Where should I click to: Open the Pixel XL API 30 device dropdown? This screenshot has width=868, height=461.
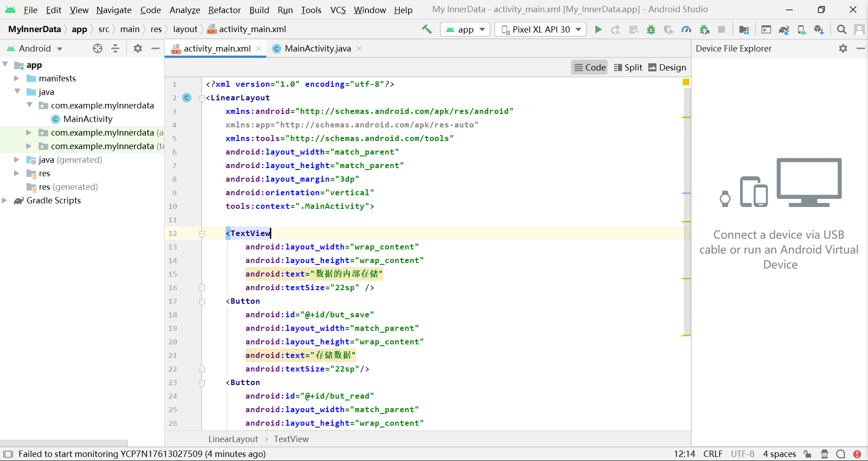(x=541, y=29)
